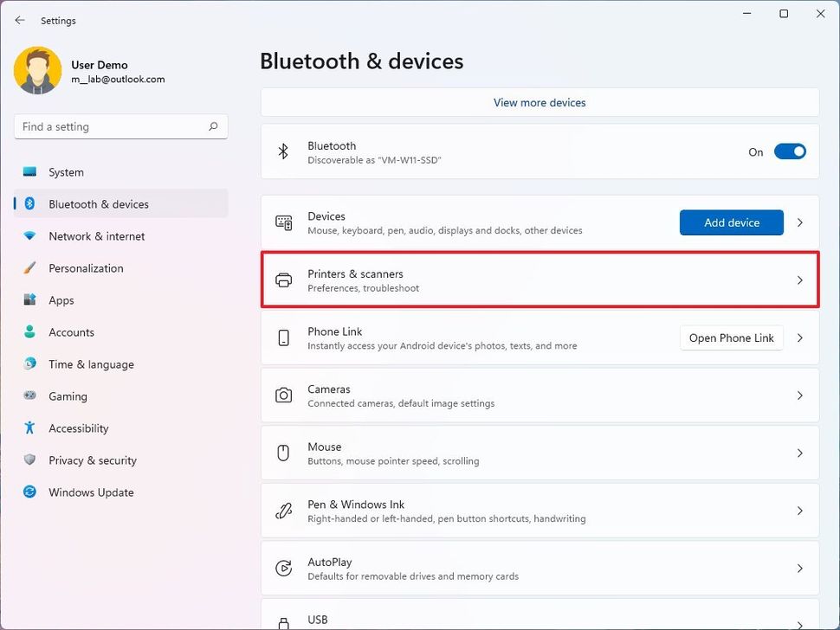Toggle Bluetooth discoverability switch
The width and height of the screenshot is (840, 630).
789,151
